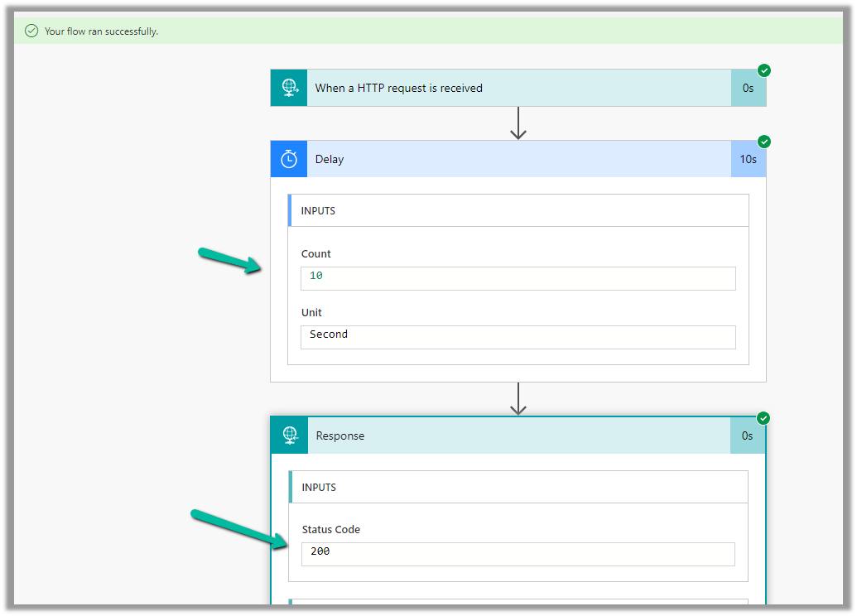Click the success check icon in the banner
The height and width of the screenshot is (616, 857).
pyautogui.click(x=31, y=31)
